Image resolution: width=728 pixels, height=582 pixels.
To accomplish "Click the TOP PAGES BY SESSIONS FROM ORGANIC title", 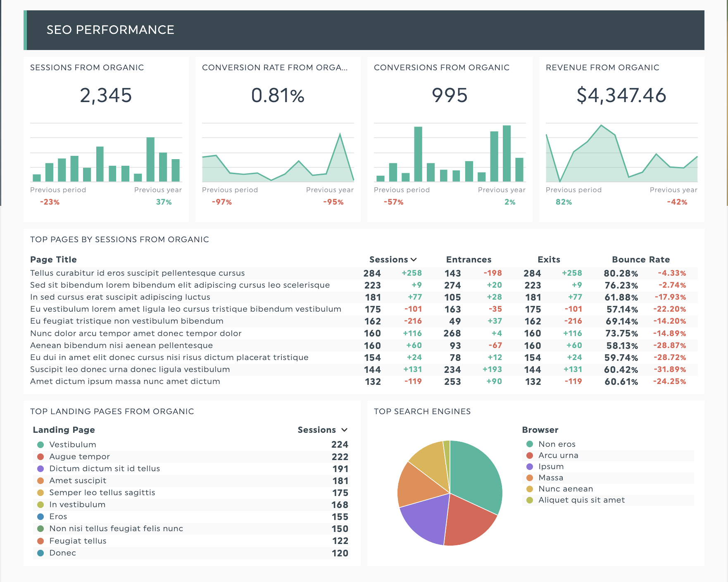I will [x=119, y=240].
